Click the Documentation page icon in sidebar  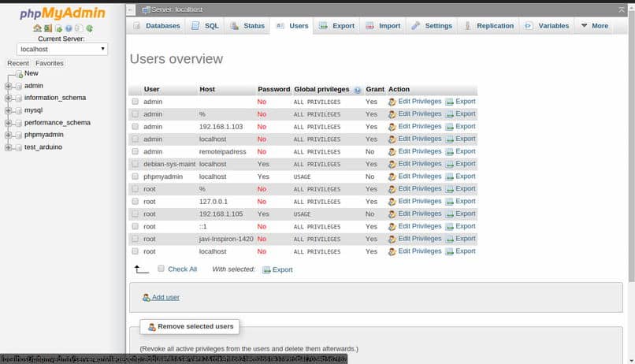tap(79, 28)
